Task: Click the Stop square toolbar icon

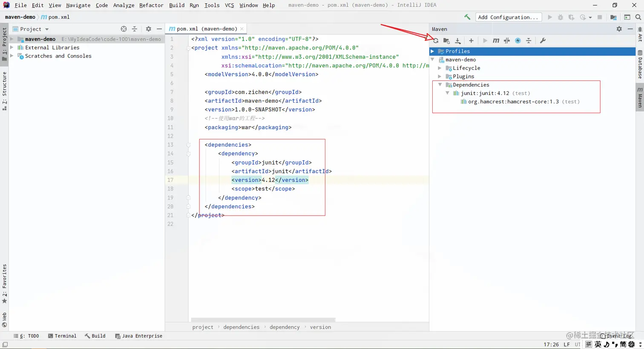Action: click(600, 17)
